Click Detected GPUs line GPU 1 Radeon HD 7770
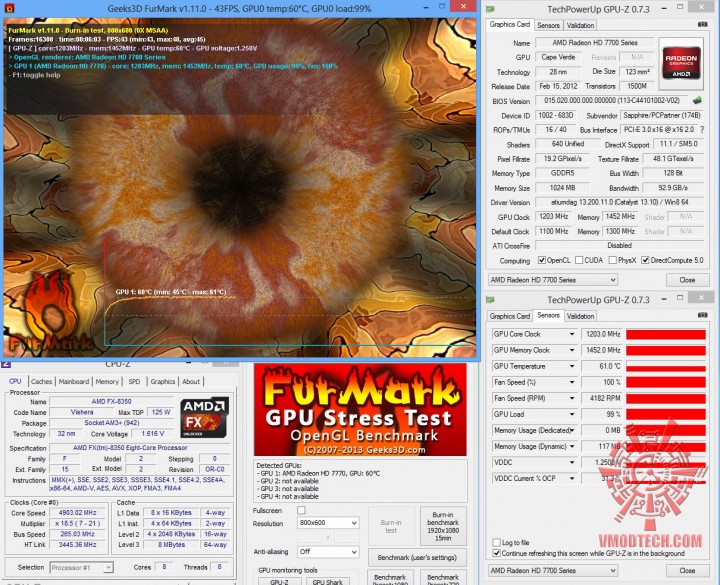 pyautogui.click(x=320, y=473)
